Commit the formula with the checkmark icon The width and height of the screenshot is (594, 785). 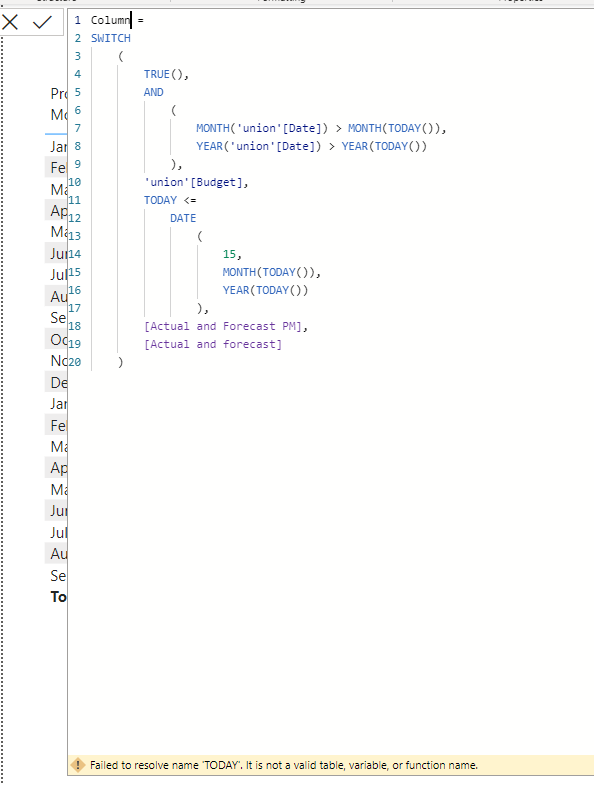[43, 22]
